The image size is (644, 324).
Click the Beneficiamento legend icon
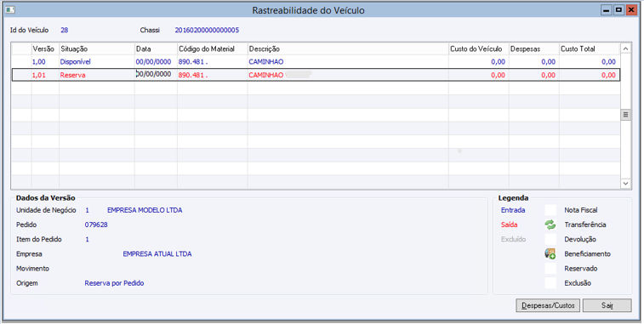(550, 253)
